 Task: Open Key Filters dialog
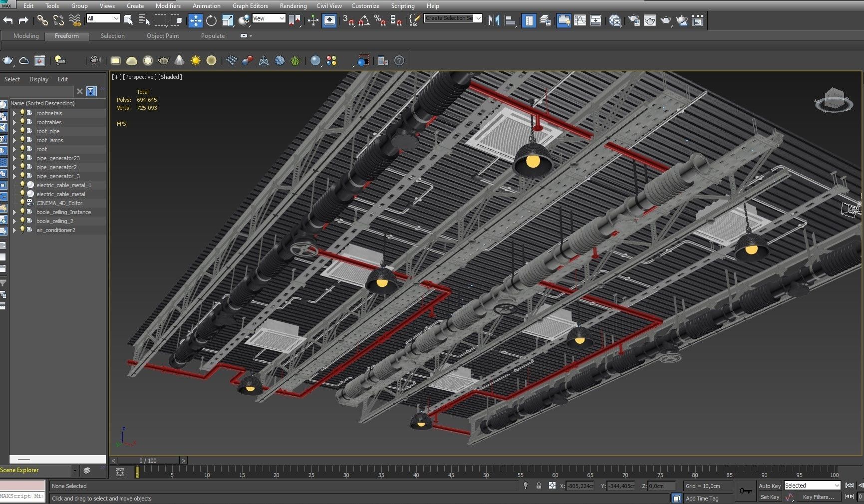[818, 497]
